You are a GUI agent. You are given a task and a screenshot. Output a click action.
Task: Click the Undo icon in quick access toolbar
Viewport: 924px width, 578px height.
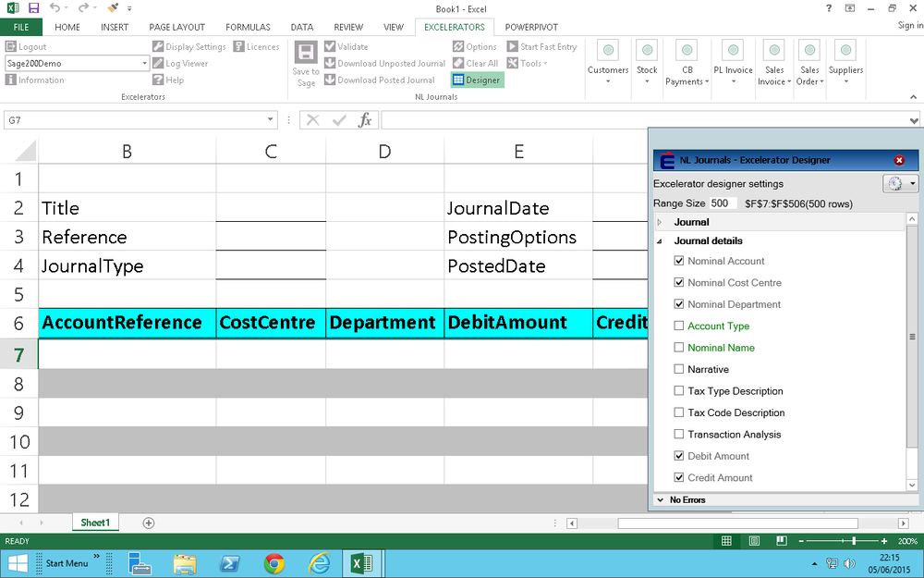point(55,8)
